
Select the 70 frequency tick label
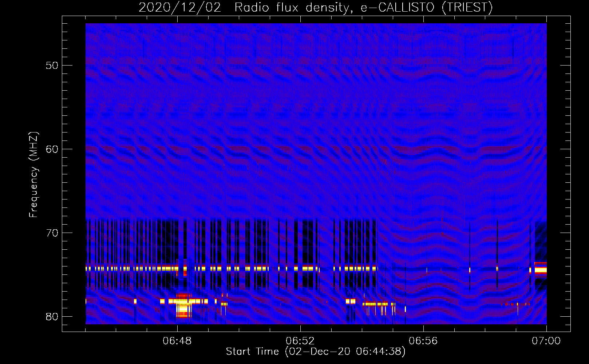click(52, 233)
